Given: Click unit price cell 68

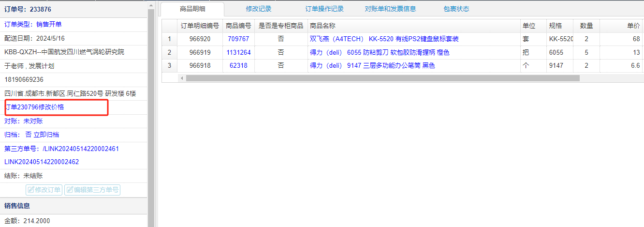Looking at the screenshot, I should coord(621,39).
